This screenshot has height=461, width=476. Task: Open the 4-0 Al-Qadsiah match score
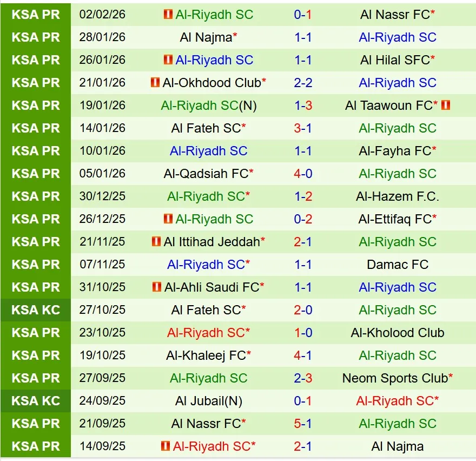coord(303,174)
